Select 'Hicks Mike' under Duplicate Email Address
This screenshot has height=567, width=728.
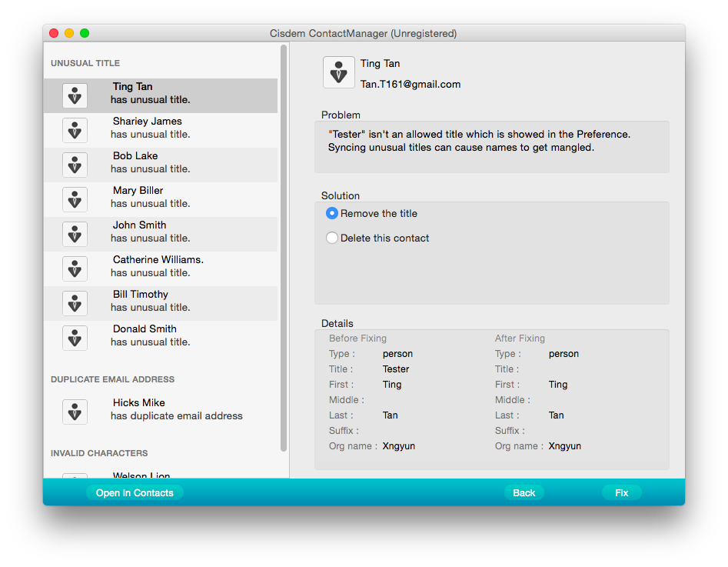pos(139,403)
